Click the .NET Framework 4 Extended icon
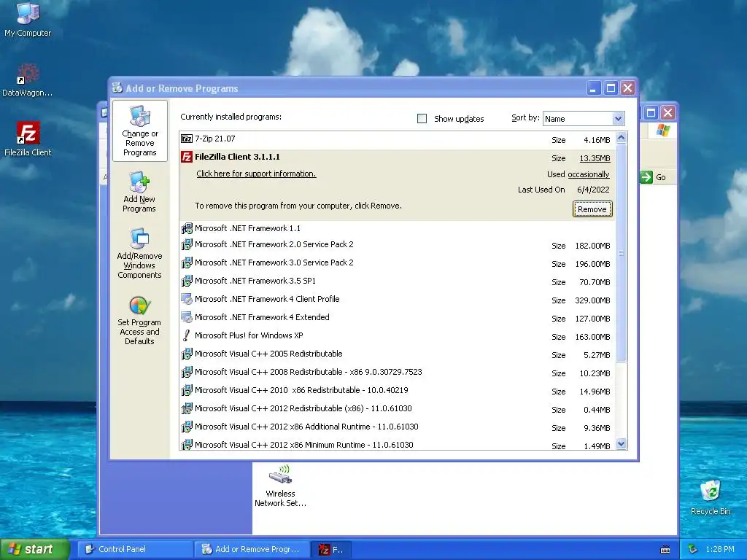747x560 pixels. point(187,317)
